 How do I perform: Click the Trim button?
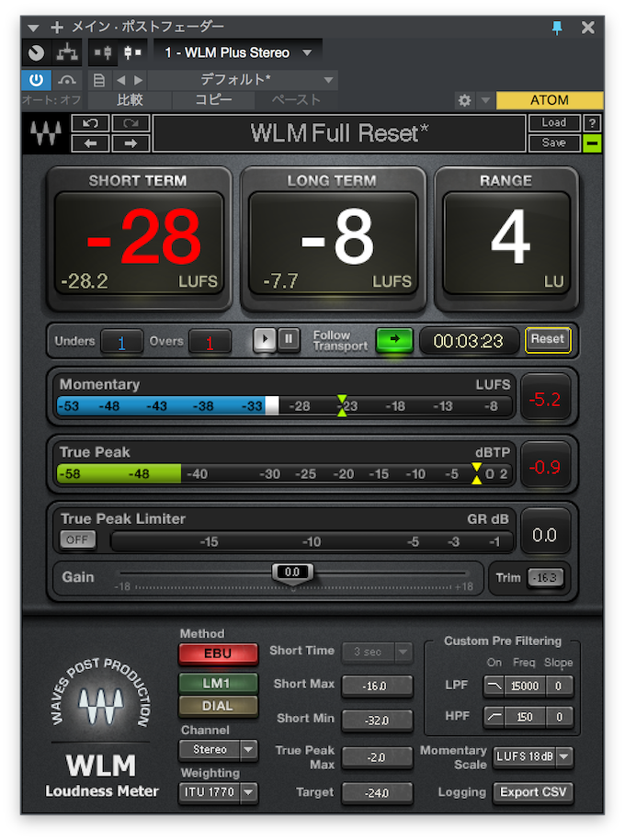[x=545, y=578]
